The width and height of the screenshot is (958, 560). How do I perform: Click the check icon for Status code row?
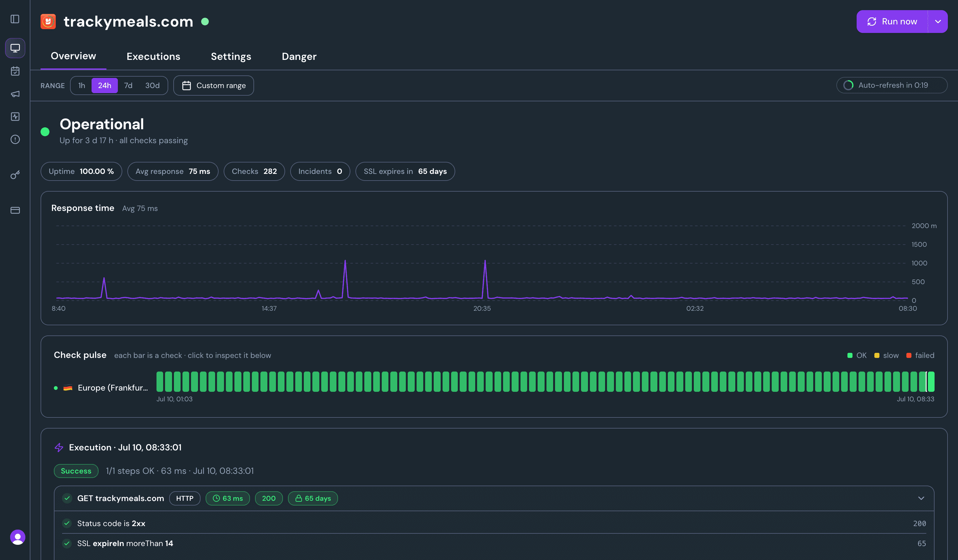[x=67, y=523]
